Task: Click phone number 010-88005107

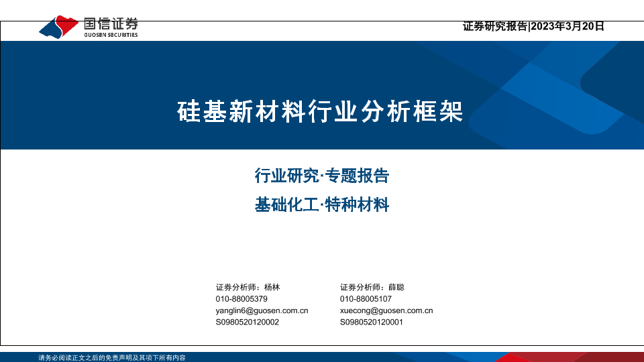Action: click(366, 299)
